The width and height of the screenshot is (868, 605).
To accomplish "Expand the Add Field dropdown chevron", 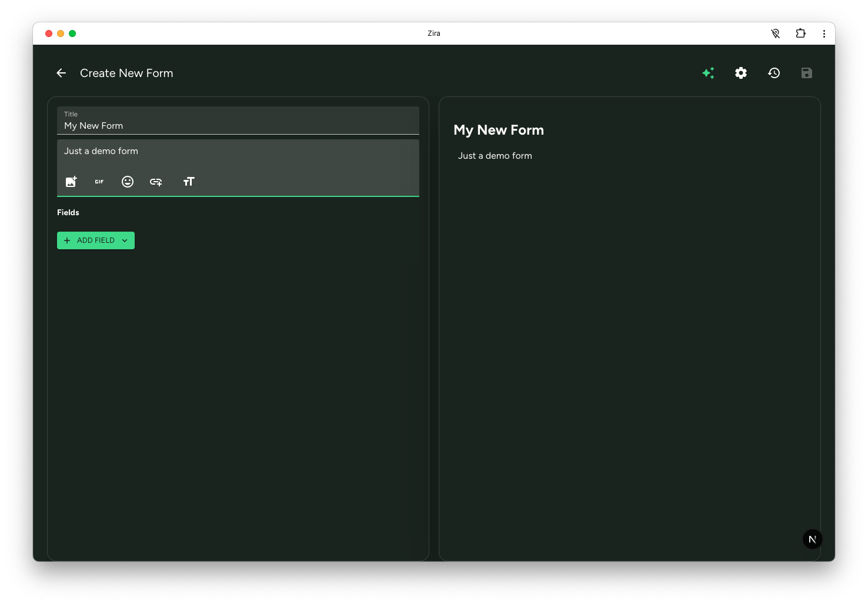I will 125,240.
